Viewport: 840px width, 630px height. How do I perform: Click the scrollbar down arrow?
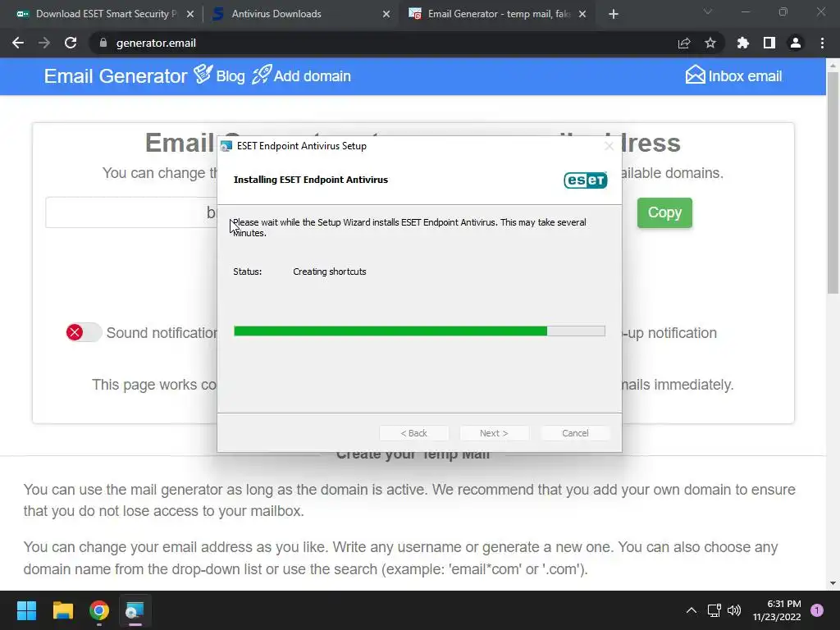click(x=833, y=583)
